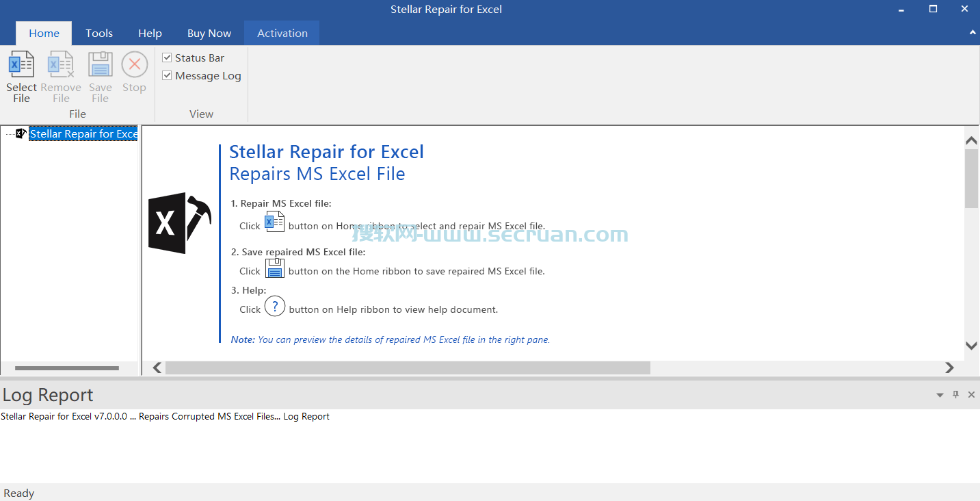Viewport: 980px width, 501px height.
Task: Click the 'Ready' status bar text
Action: 18,493
